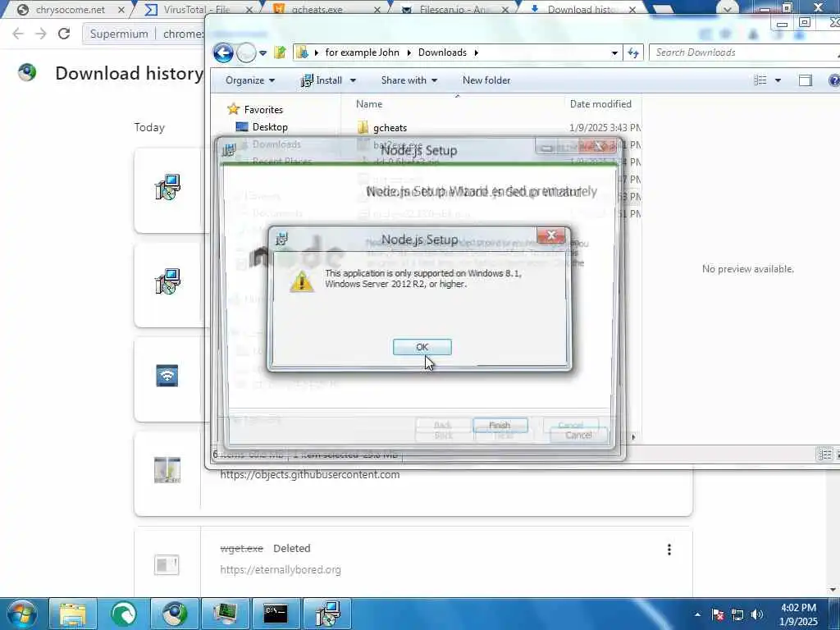Switch to the chrysocome.net tab
The width and height of the screenshot is (840, 630).
pyautogui.click(x=71, y=10)
